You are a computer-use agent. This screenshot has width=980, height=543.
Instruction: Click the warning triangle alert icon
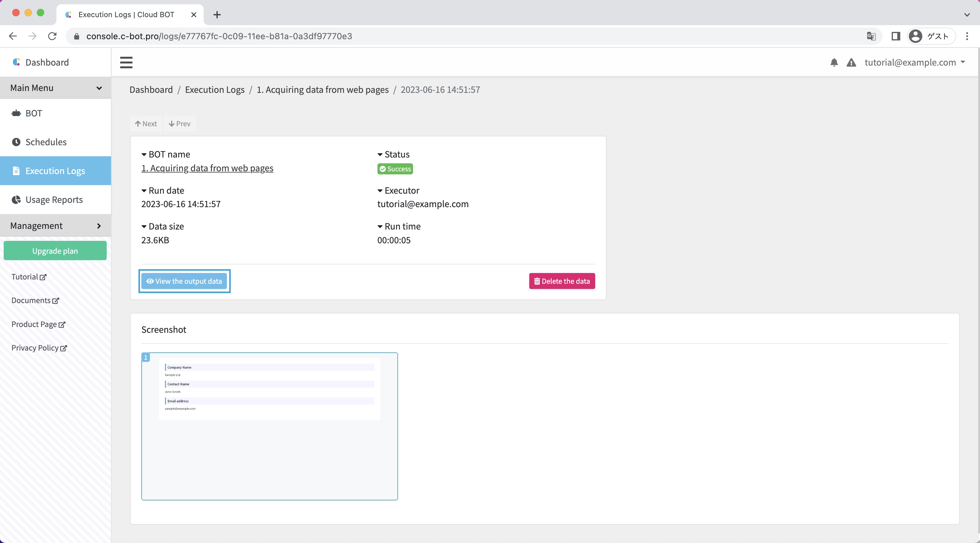click(x=851, y=63)
